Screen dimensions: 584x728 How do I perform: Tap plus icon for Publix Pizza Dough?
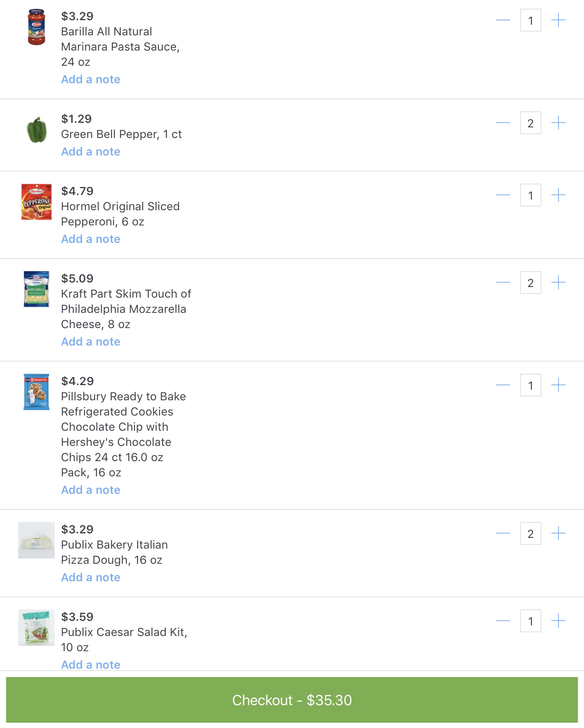558,533
